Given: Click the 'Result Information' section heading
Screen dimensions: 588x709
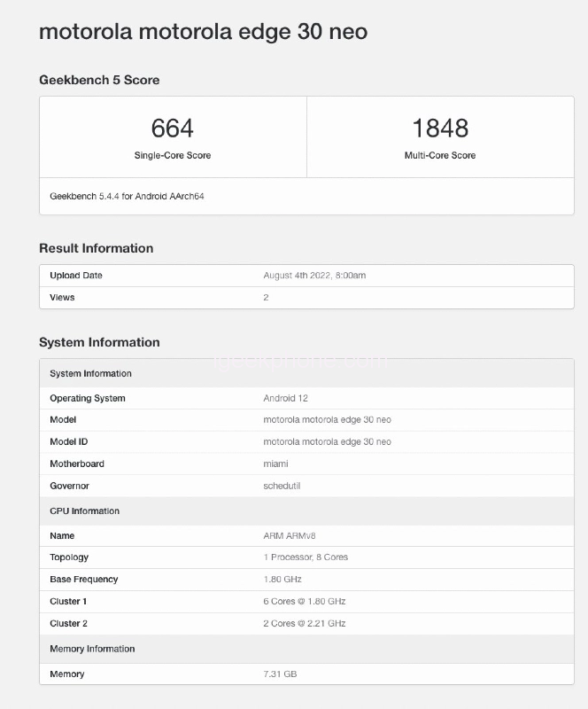Looking at the screenshot, I should coord(96,248).
